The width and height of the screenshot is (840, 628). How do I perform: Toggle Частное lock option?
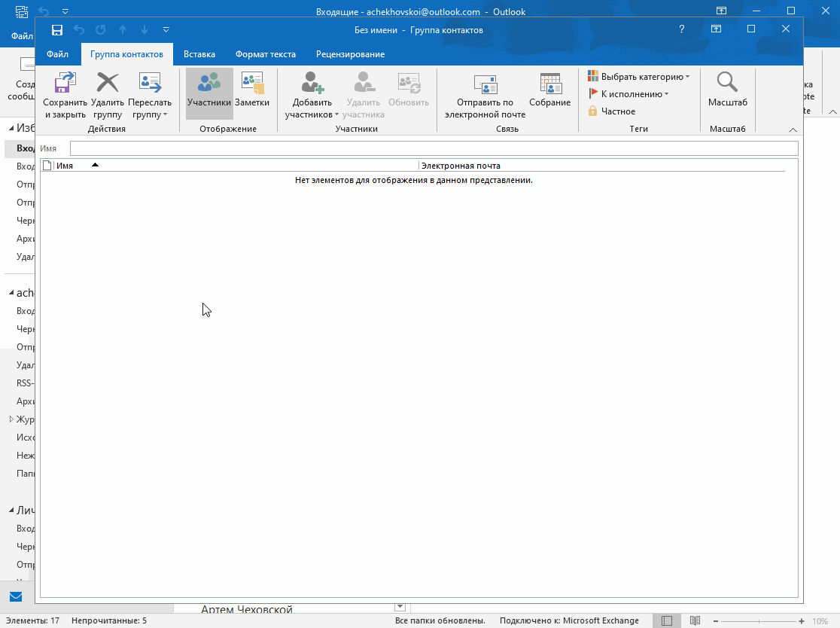click(x=612, y=111)
